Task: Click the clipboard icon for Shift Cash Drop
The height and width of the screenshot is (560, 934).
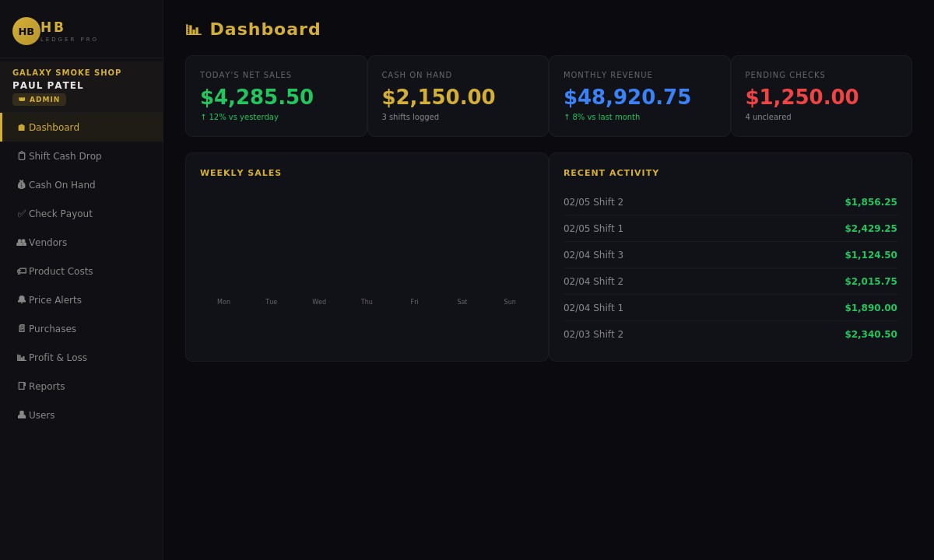Action: [21, 156]
